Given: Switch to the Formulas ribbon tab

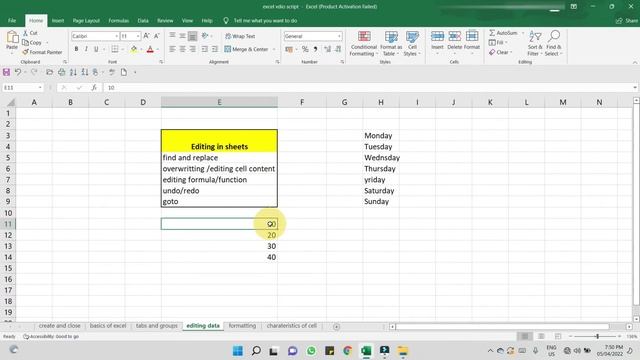Looking at the screenshot, I should pos(118,20).
